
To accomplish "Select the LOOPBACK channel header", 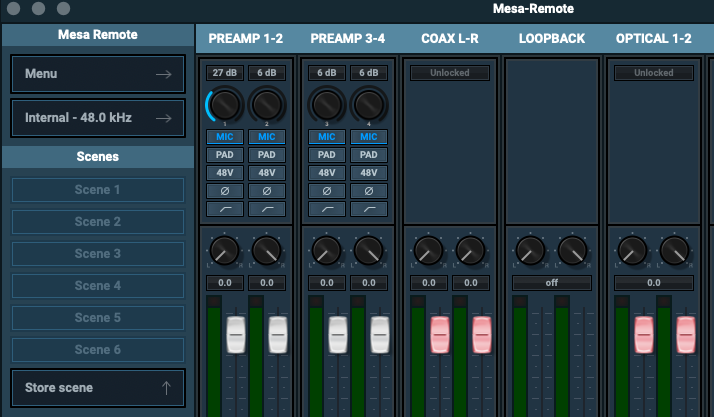I will click(551, 39).
